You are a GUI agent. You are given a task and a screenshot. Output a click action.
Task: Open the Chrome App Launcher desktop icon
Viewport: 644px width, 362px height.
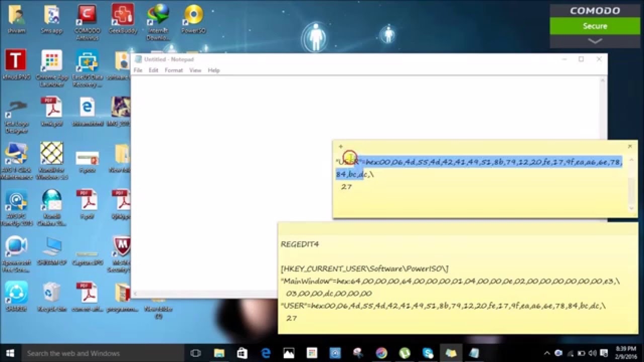point(52,68)
